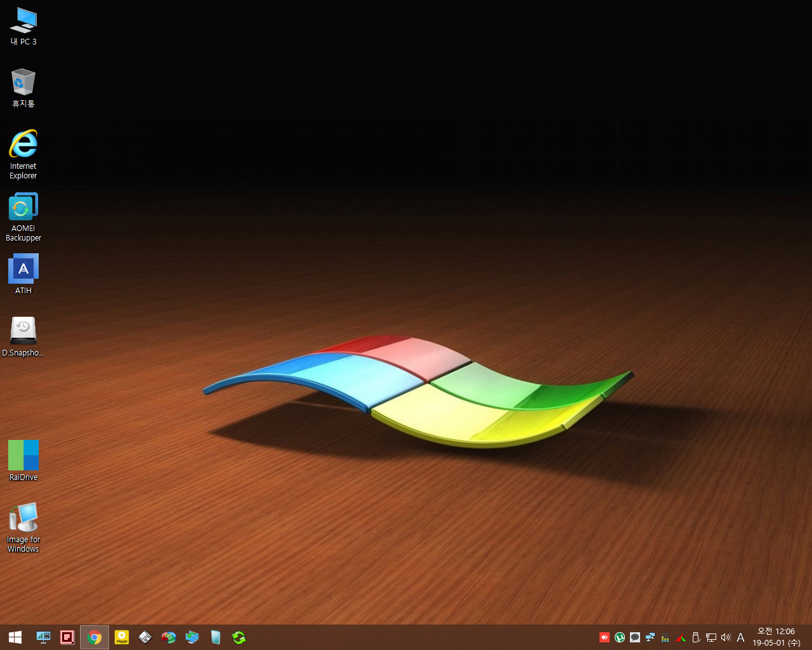Click the red AnyDesk tray icon
The image size is (812, 650).
point(605,637)
